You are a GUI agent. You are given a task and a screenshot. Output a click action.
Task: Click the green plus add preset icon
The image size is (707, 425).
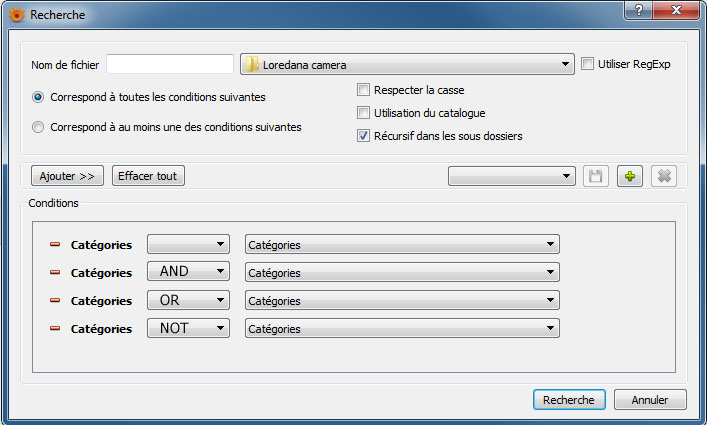629,177
